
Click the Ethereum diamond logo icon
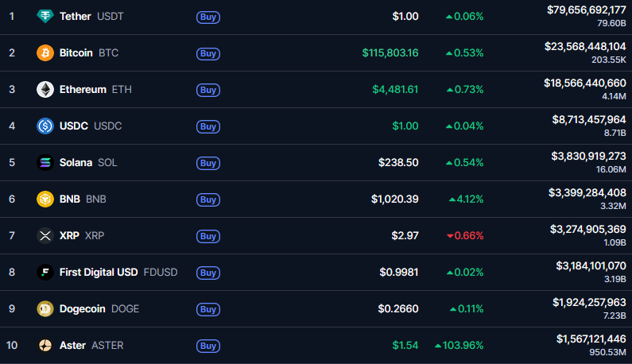click(45, 89)
